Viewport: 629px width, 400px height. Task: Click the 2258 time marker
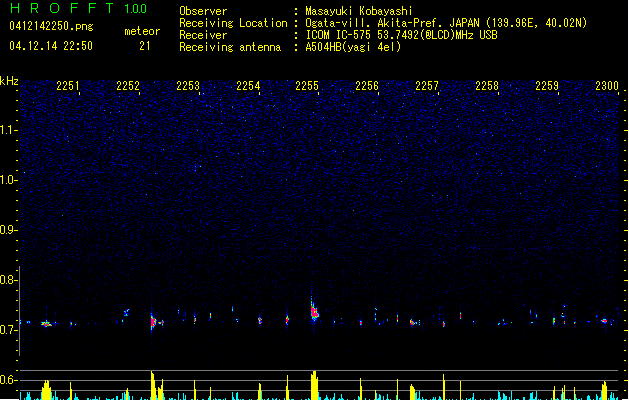[x=487, y=86]
